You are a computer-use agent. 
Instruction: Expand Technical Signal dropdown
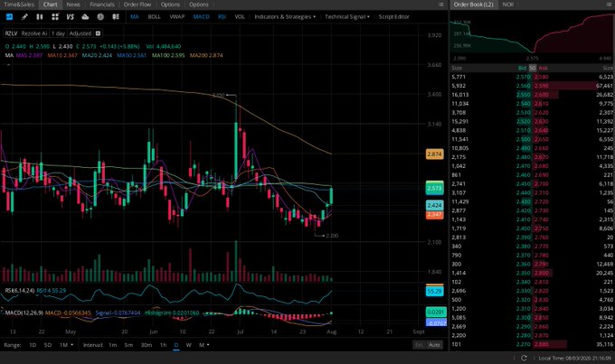coord(347,16)
